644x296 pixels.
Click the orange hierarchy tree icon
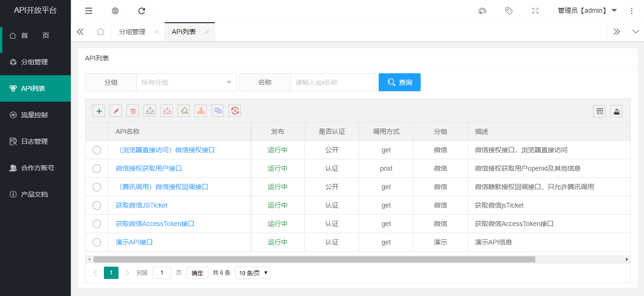[x=201, y=111]
